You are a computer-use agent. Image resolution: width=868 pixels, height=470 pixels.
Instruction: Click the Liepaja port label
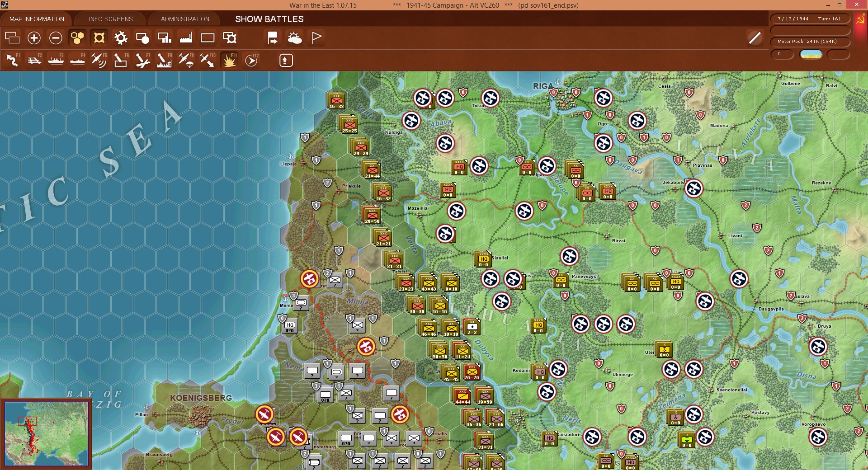(288, 164)
